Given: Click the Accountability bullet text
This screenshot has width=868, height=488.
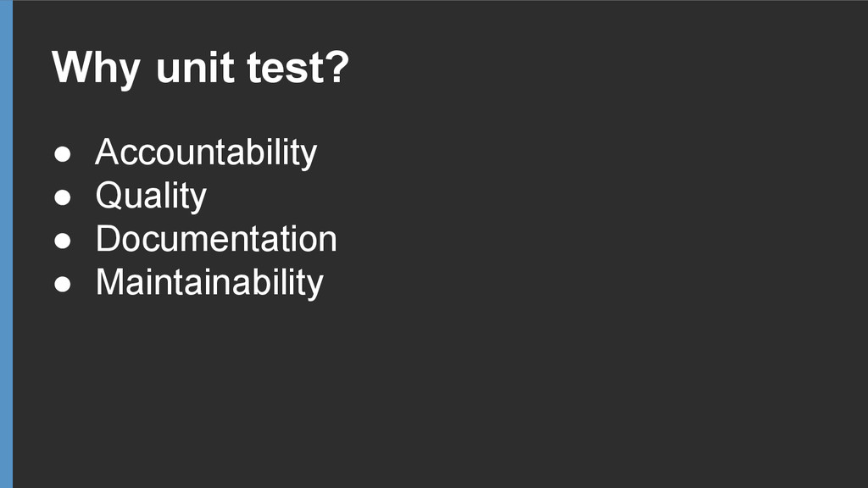Looking at the screenshot, I should [x=206, y=153].
